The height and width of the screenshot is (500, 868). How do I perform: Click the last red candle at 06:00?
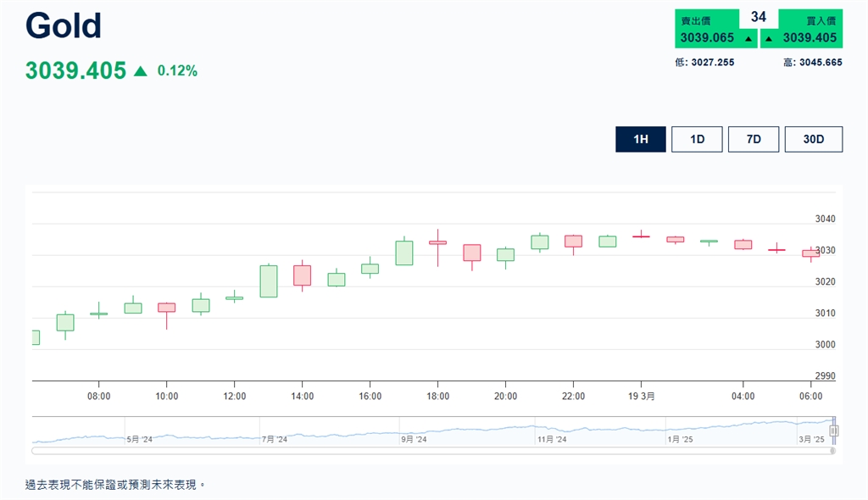pos(810,253)
